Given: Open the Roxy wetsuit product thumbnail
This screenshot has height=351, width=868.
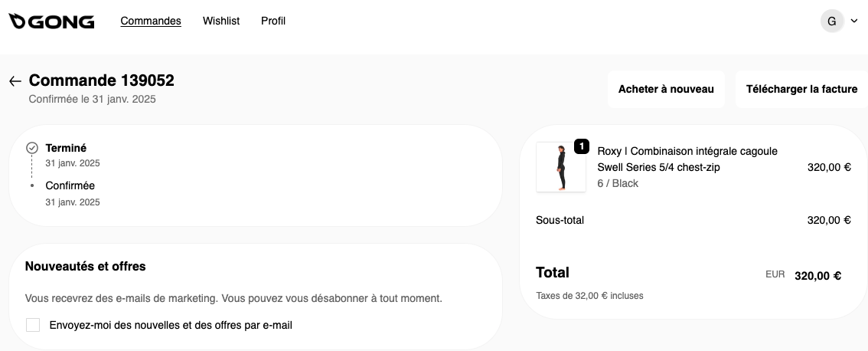Looking at the screenshot, I should 560,167.
